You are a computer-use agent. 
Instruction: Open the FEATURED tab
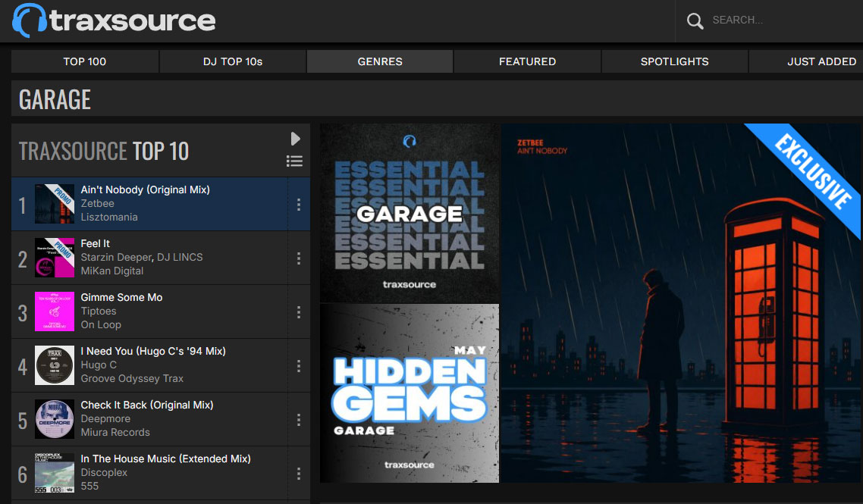pos(527,61)
